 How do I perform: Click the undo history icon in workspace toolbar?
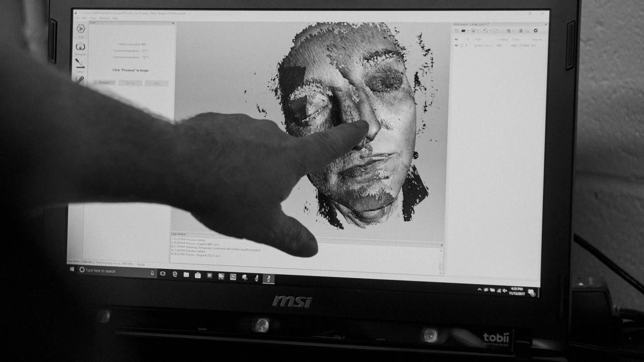tap(486, 31)
